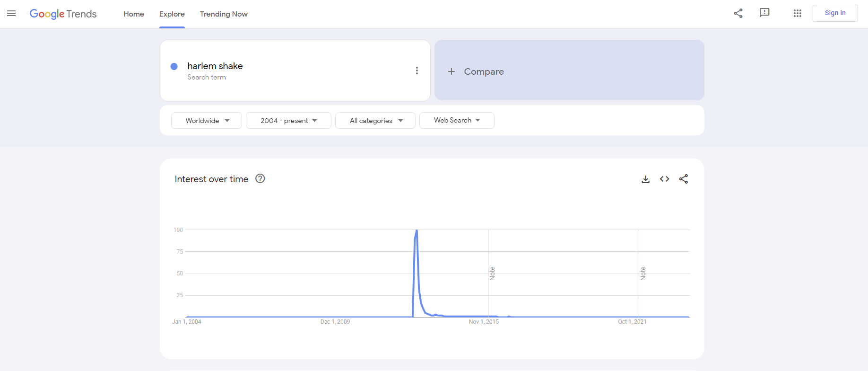This screenshot has width=868, height=371.
Task: Open the hamburger main menu
Action: click(11, 14)
